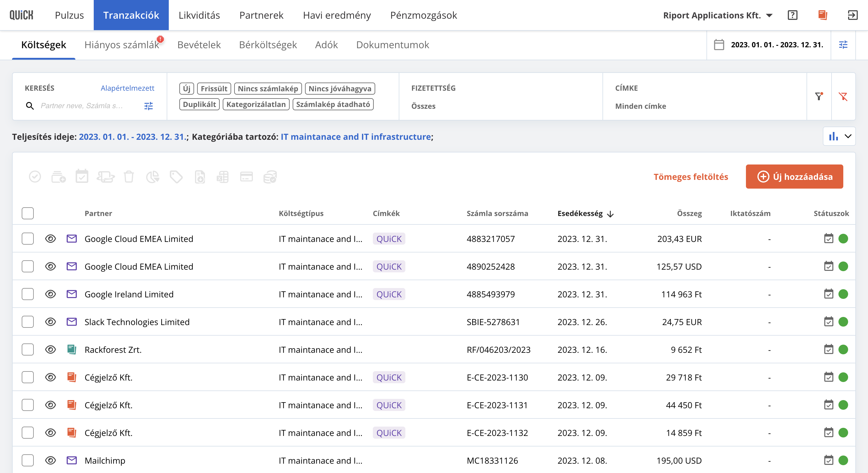Toggle the Kategorizálatlan filter chip

point(256,105)
